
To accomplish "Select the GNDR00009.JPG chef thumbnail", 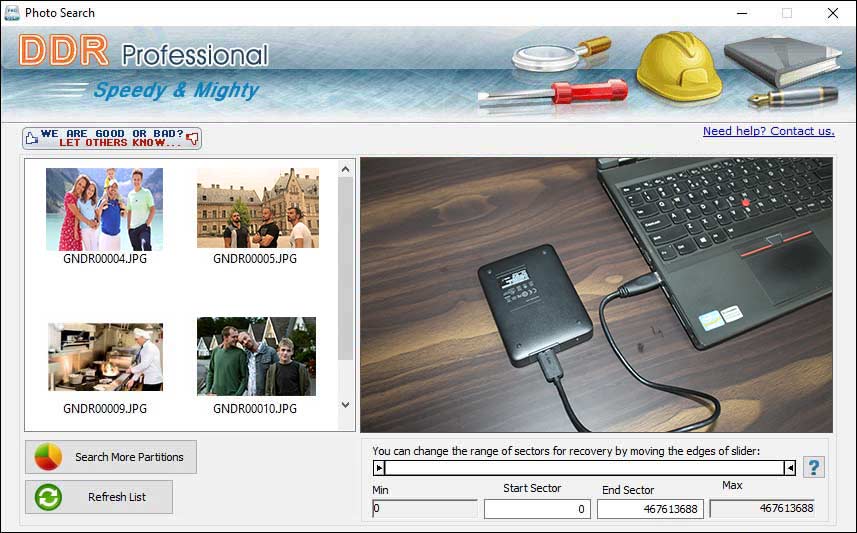I will pos(105,357).
